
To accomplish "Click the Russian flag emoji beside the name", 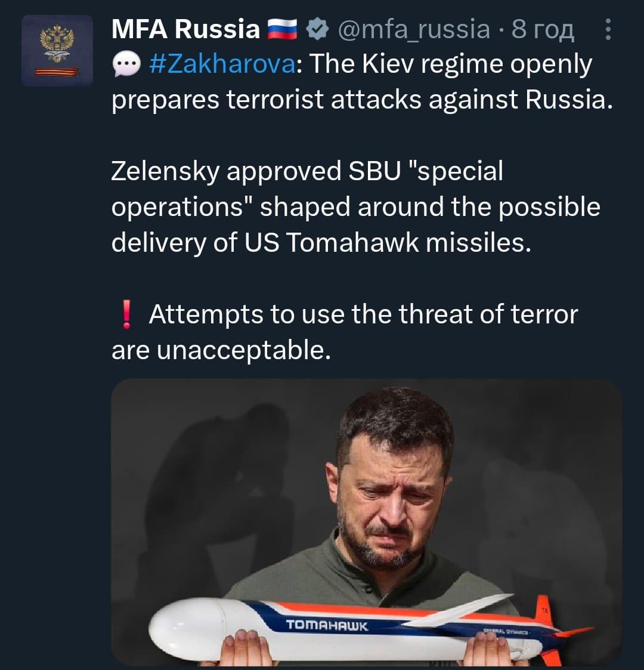I will (x=282, y=29).
